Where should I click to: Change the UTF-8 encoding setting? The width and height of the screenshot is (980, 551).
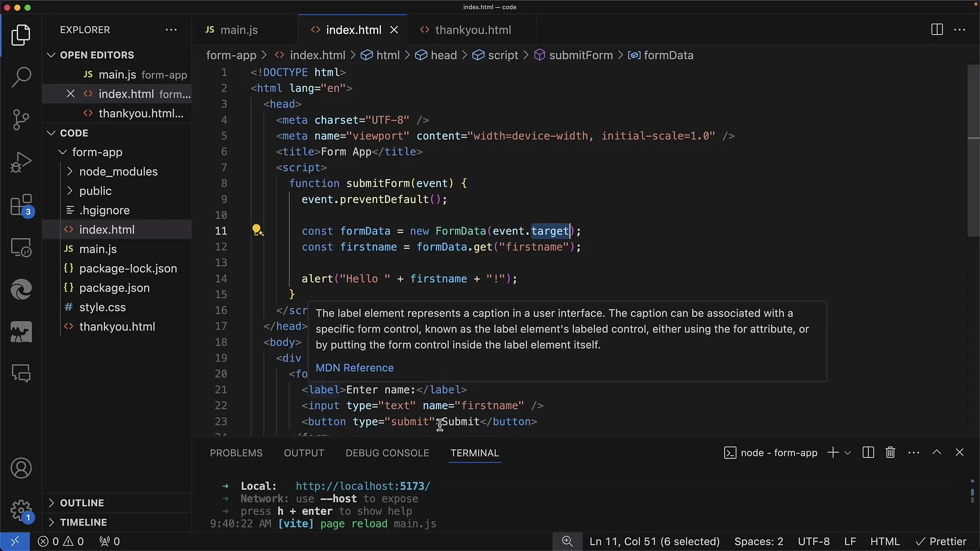click(x=814, y=541)
